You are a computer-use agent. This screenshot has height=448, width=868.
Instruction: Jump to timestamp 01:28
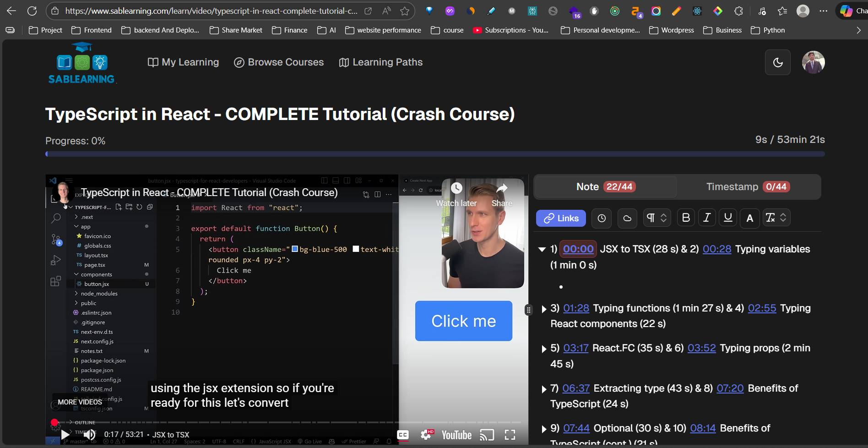coord(576,308)
